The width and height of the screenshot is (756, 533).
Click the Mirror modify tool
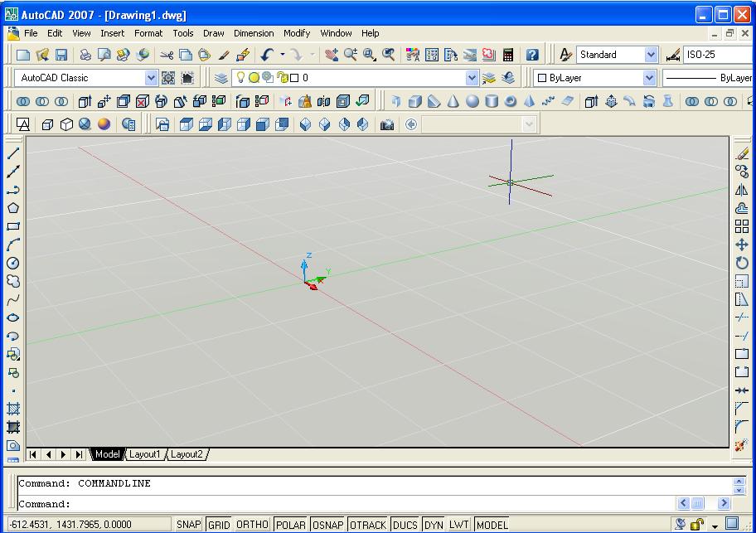[742, 190]
